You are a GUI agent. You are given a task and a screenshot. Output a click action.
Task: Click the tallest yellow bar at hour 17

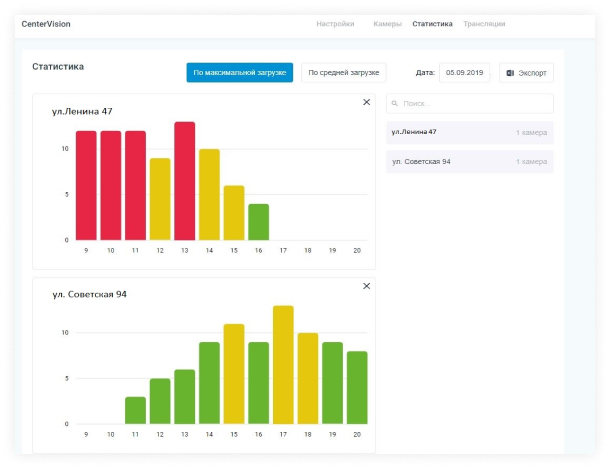click(x=283, y=365)
